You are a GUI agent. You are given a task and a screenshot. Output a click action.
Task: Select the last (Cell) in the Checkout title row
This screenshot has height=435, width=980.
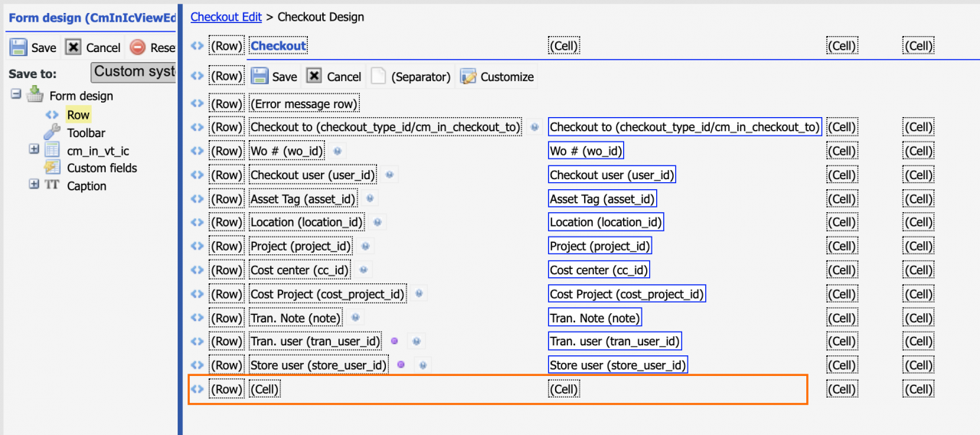click(919, 46)
